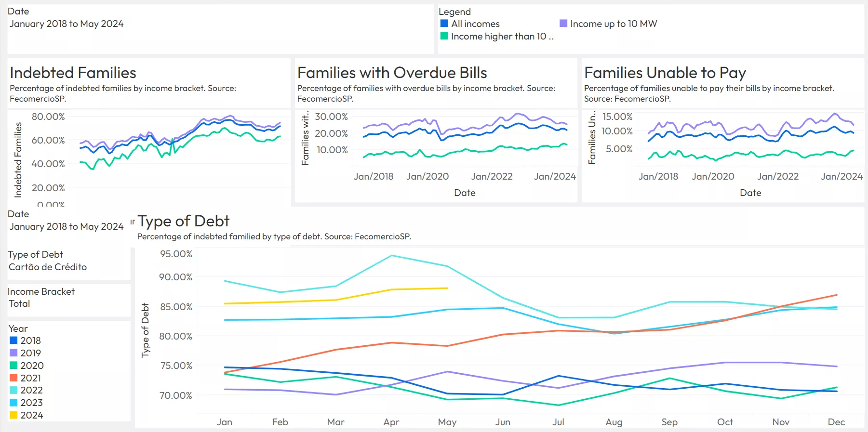Click Jan/2022 on the Overdue Bills axis
Viewport: 868px width, 432px height.
492,176
